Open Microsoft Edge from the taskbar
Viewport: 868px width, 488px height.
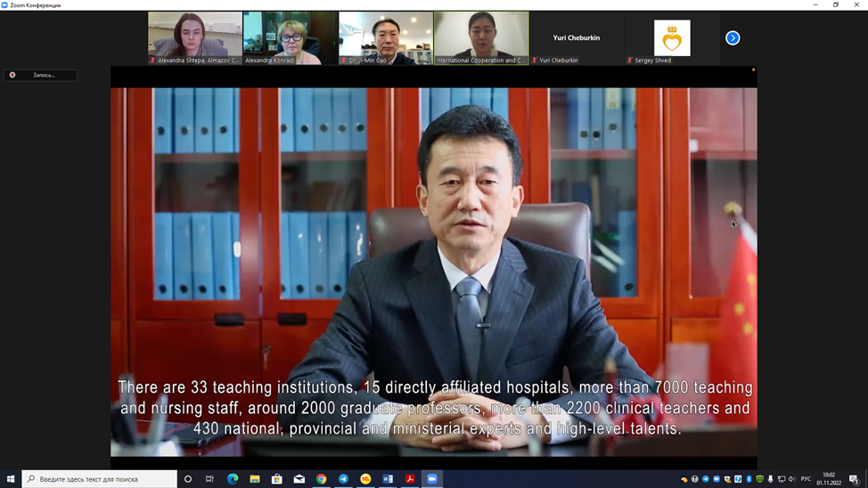233,479
